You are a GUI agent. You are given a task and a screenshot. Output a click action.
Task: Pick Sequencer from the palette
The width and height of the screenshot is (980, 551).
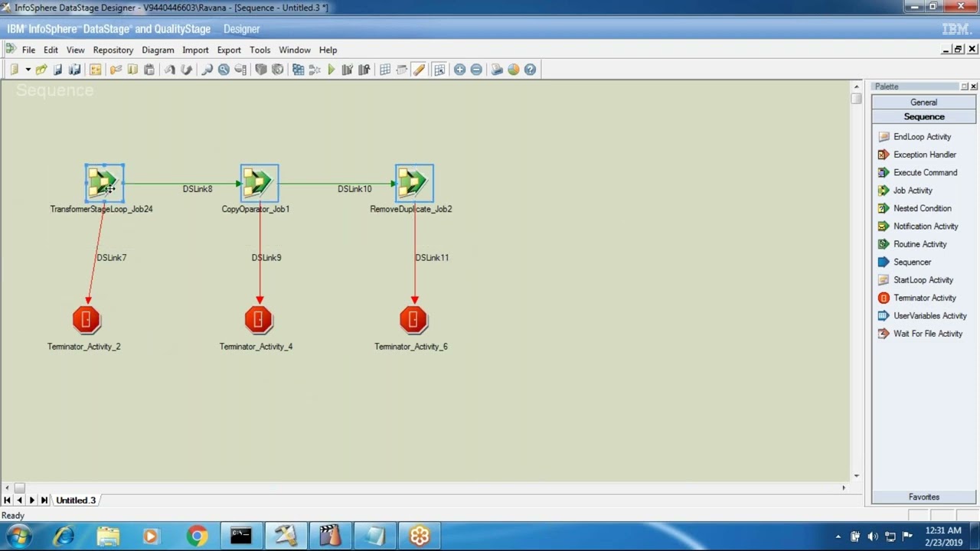tap(904, 262)
